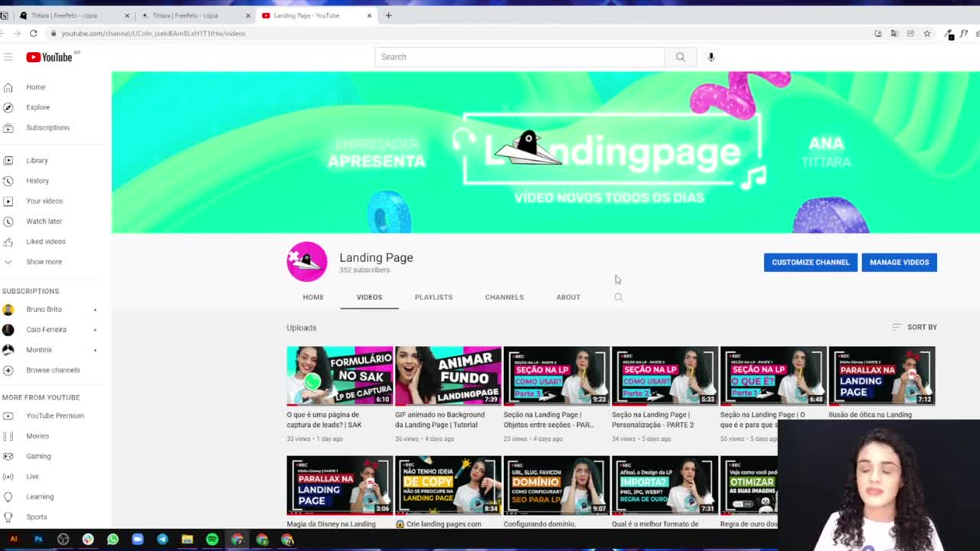The image size is (980, 551).
Task: Open the Domínio SEO para LP thumbnail
Action: [557, 485]
